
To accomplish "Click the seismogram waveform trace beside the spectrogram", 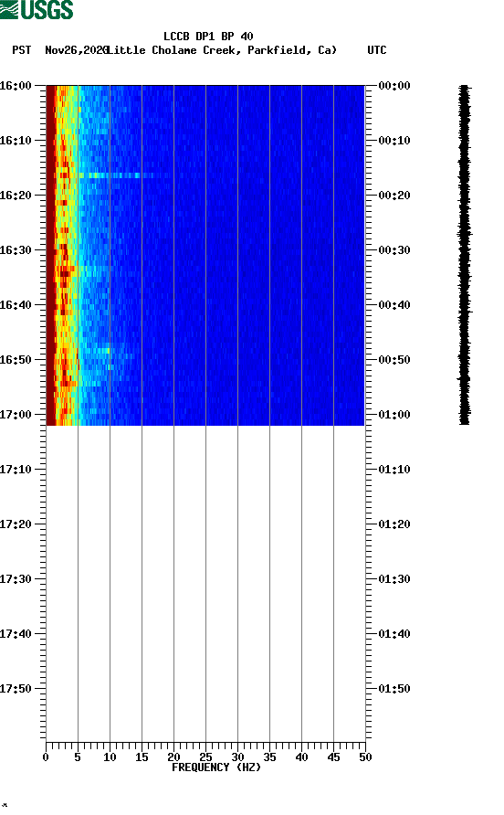I will 465,255.
